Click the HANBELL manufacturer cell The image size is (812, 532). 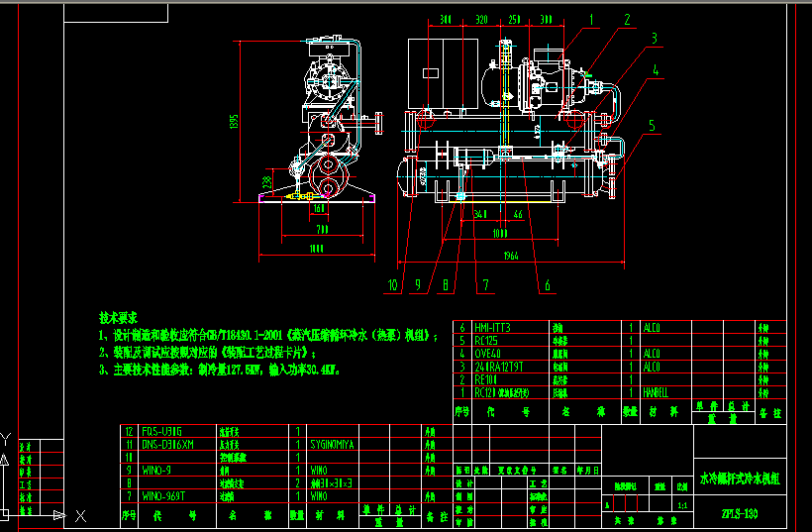pos(656,392)
